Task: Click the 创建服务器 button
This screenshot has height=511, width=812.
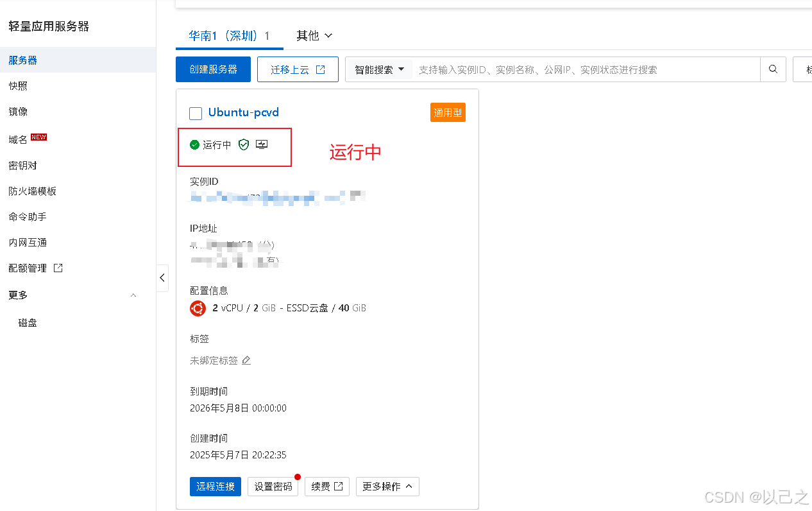Action: point(213,69)
